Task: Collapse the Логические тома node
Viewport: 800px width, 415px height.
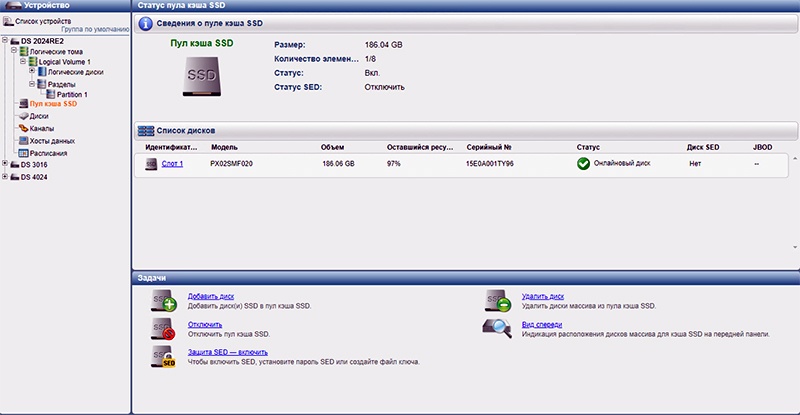Action: click(14, 50)
